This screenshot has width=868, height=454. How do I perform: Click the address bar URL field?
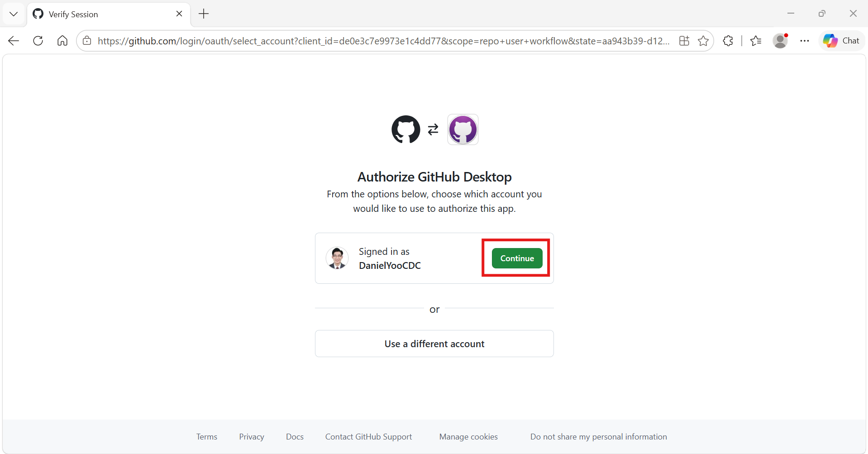(x=383, y=41)
